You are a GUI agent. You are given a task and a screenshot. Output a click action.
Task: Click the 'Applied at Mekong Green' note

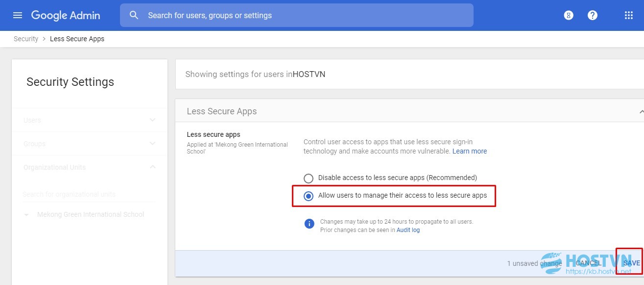(x=238, y=148)
